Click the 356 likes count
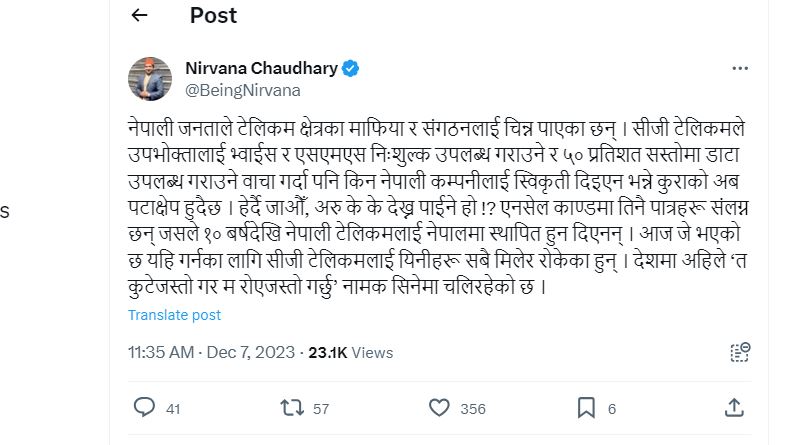 tap(473, 409)
